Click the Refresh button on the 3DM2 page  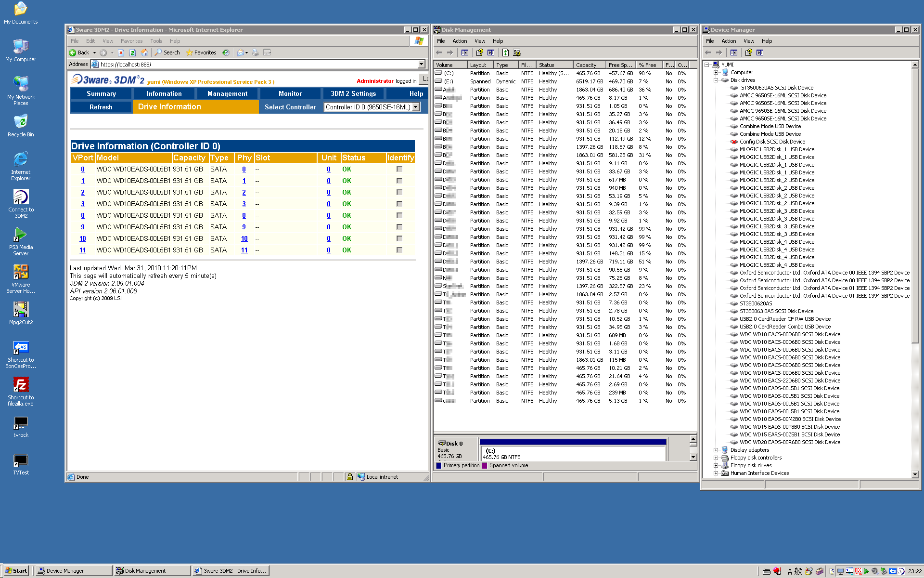click(101, 107)
